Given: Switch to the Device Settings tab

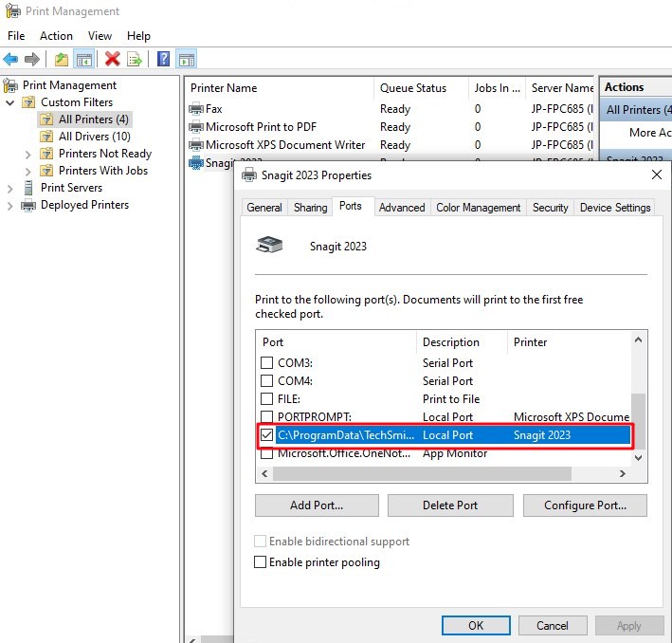Looking at the screenshot, I should tap(615, 208).
